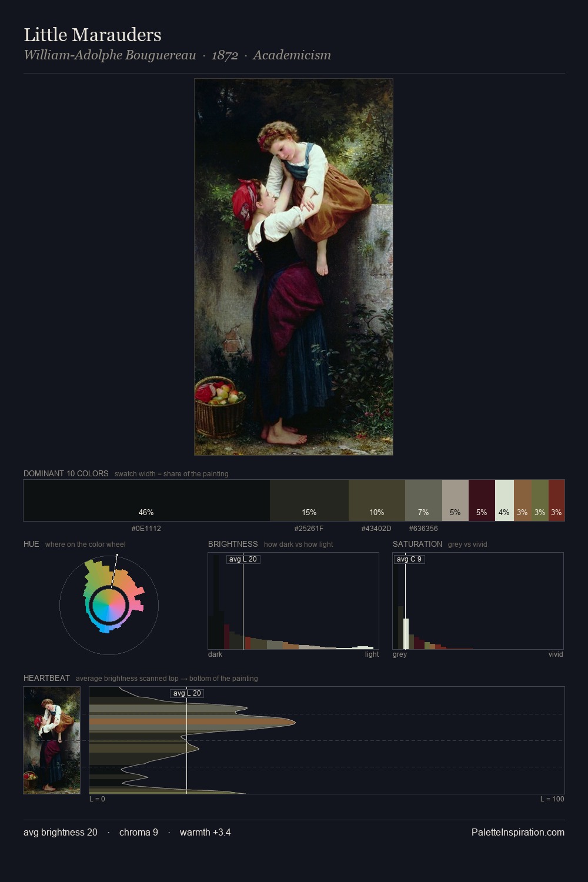
Task: Select the 5% dark maroon swatch
Action: tap(482, 500)
